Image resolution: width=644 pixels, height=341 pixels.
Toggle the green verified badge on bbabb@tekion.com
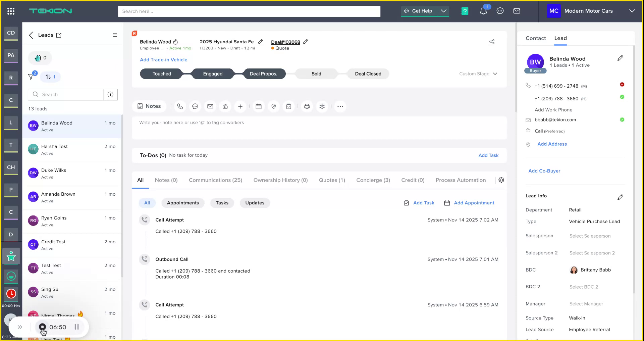coord(622,119)
